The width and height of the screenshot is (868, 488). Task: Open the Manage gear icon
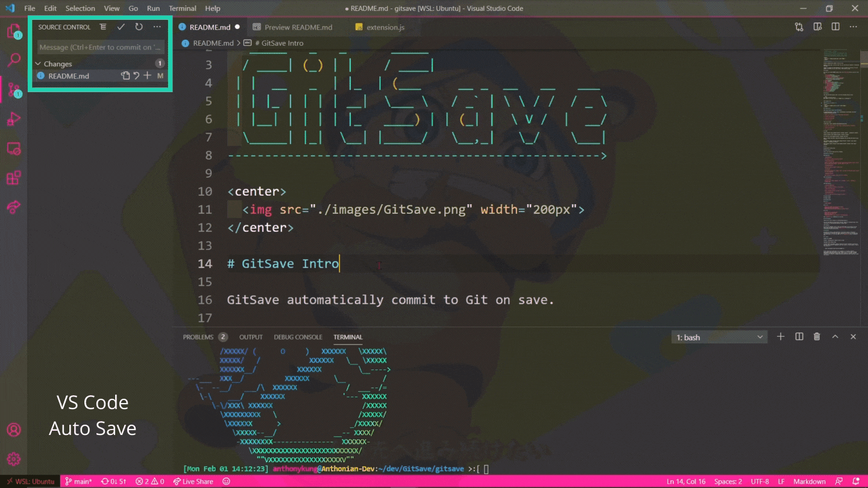13,459
